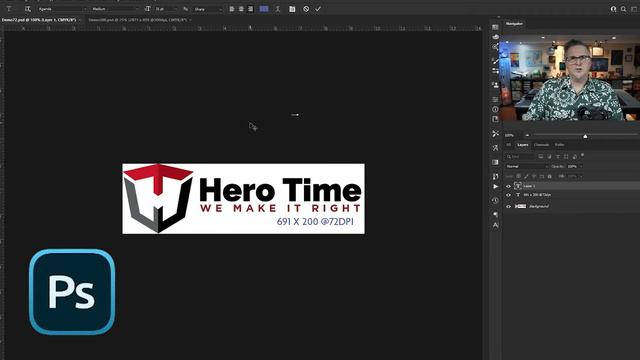Viewport: 640px width, 360px height.
Task: Open the anti-aliasing Sharp dropdown
Action: click(207, 9)
